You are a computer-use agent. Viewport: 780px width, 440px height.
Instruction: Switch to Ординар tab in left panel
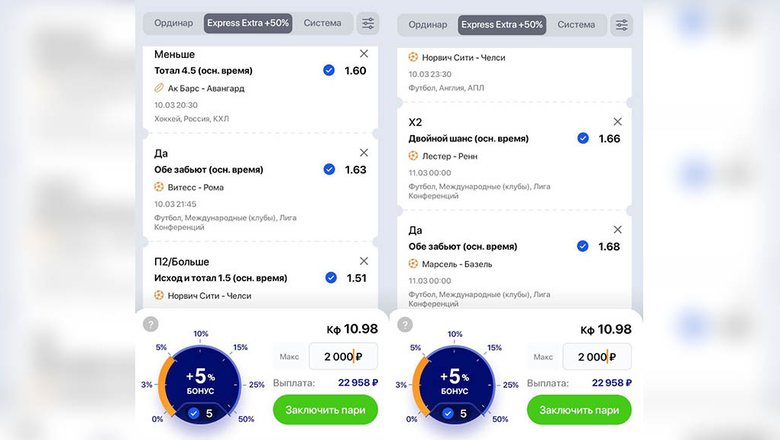[173, 23]
